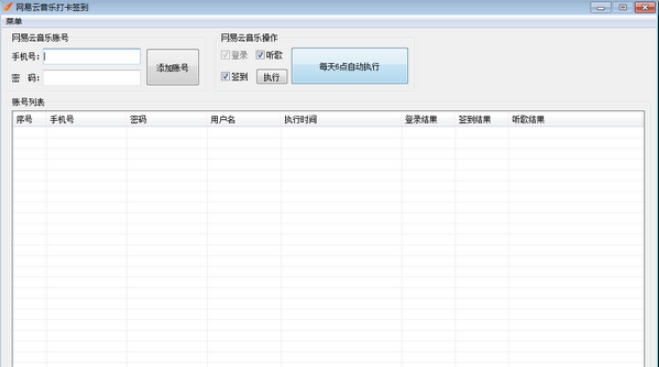The image size is (659, 367).
Task: Click the 登录结果 column header
Action: pyautogui.click(x=429, y=119)
